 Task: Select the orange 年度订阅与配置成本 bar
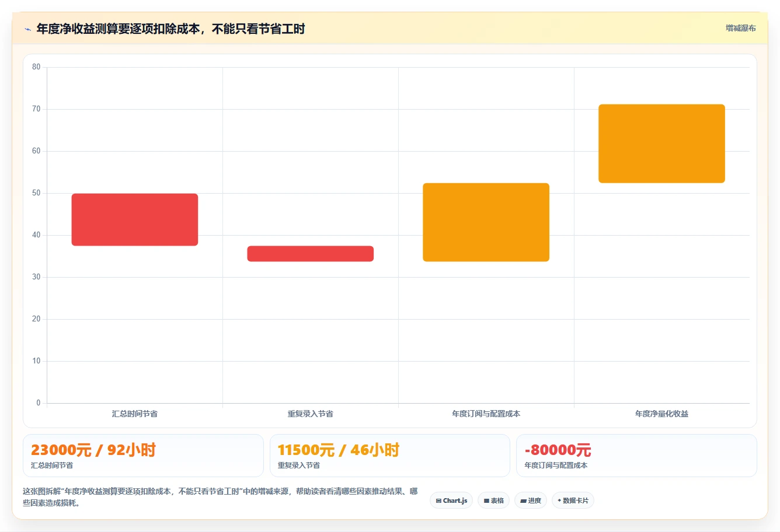[x=486, y=222]
